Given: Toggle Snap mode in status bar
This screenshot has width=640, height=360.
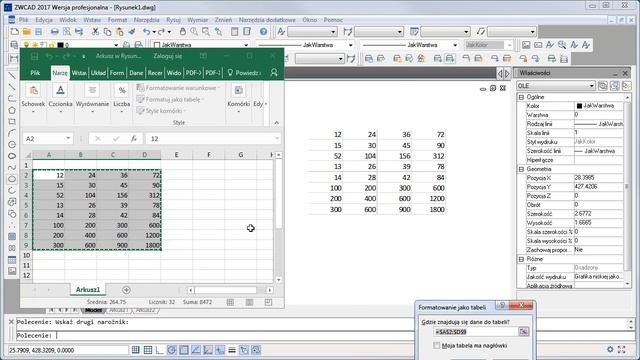Looking at the screenshot, I should 136,350.
